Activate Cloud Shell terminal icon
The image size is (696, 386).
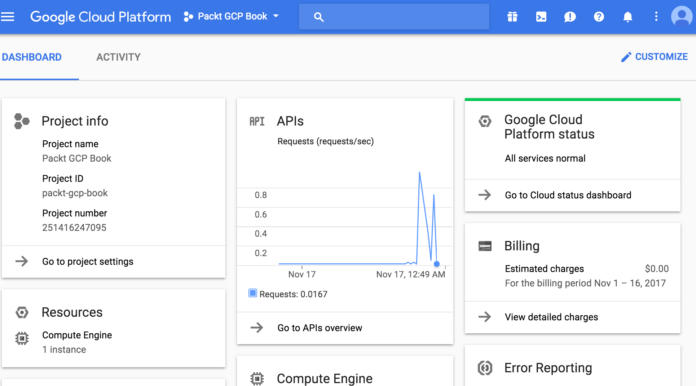(541, 17)
